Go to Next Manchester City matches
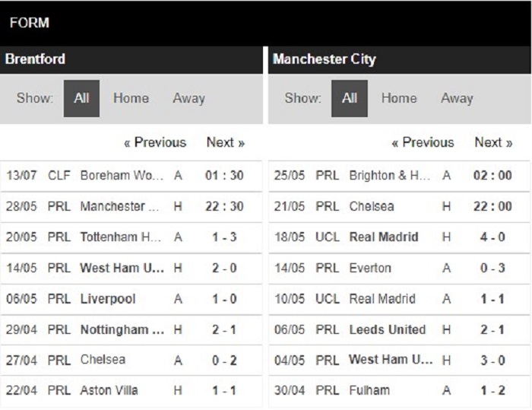532x410 pixels. tap(493, 142)
